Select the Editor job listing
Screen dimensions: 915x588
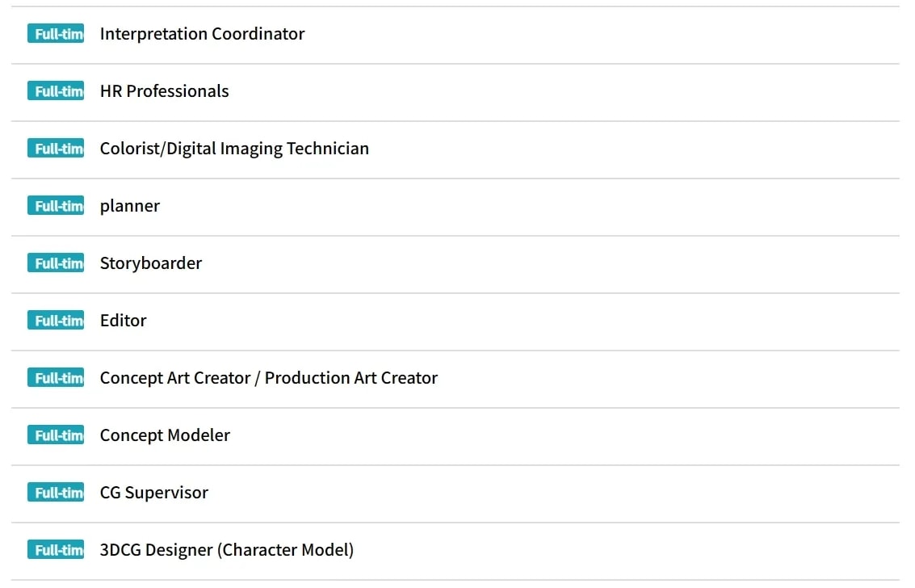pyautogui.click(x=123, y=321)
